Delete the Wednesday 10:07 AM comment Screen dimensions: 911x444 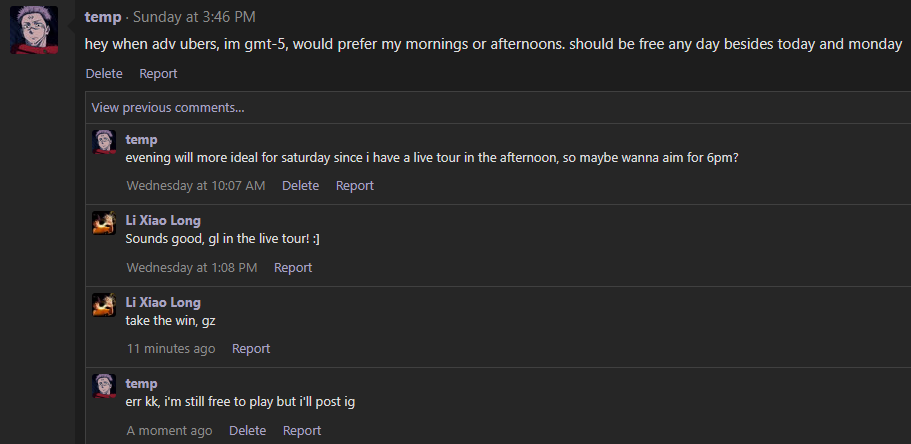300,185
